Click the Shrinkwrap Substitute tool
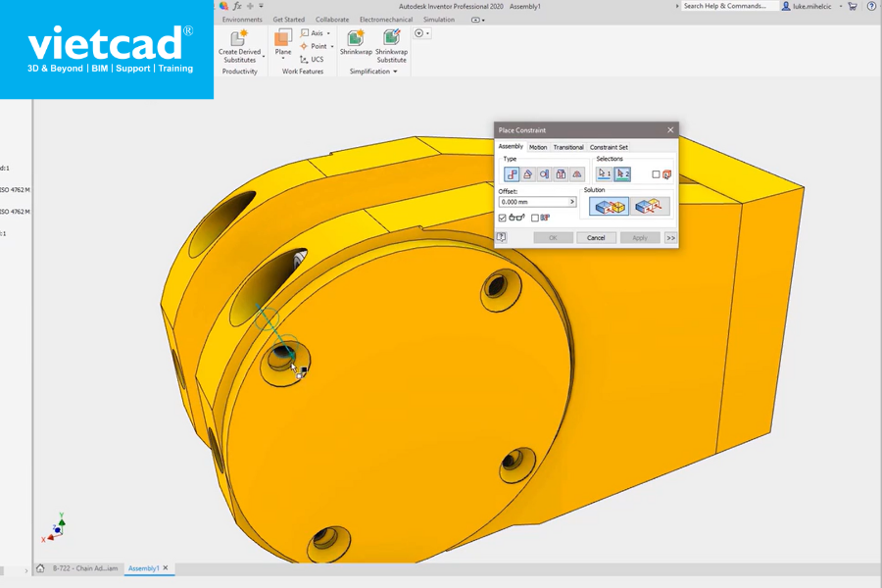Screen dimensions: 882x588 pyautogui.click(x=391, y=46)
